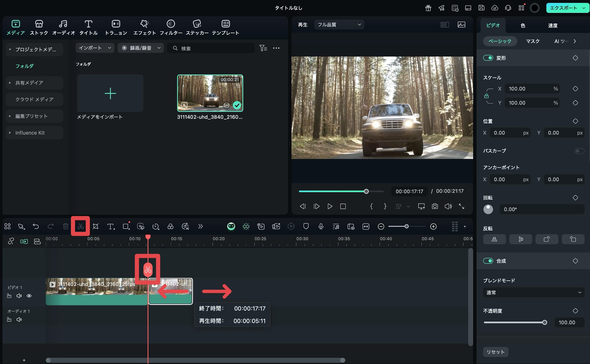Click the rotate clockwise icon under 反転

pos(546,239)
